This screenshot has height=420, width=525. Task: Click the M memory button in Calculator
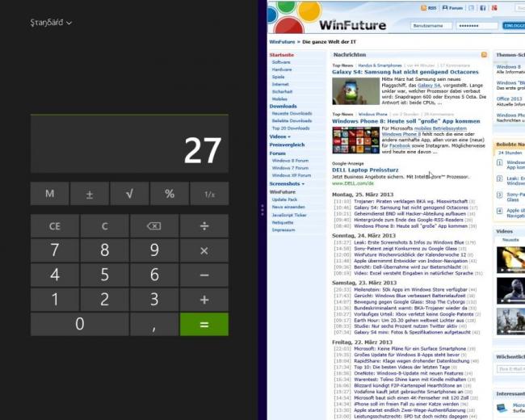pos(49,194)
